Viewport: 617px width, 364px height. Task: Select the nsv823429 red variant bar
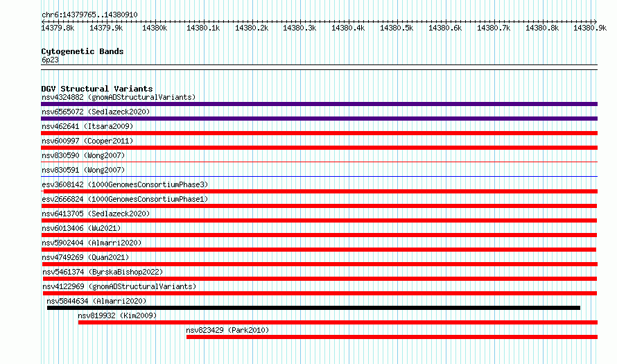[x=392, y=337]
